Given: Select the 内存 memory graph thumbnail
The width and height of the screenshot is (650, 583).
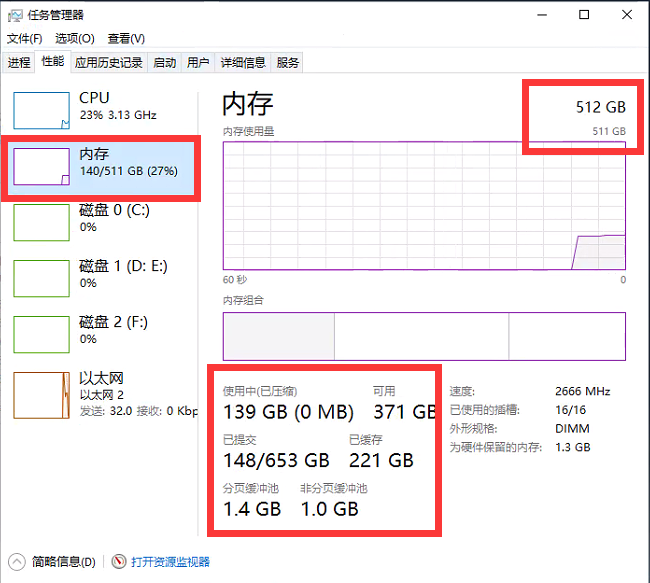Looking at the screenshot, I should point(41,167).
